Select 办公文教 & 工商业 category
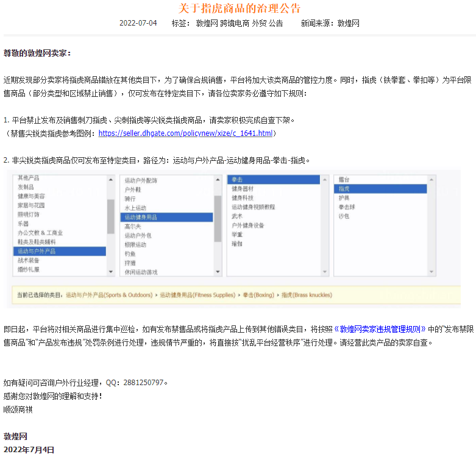Image resolution: width=476 pixels, height=454 pixels. tap(40, 233)
